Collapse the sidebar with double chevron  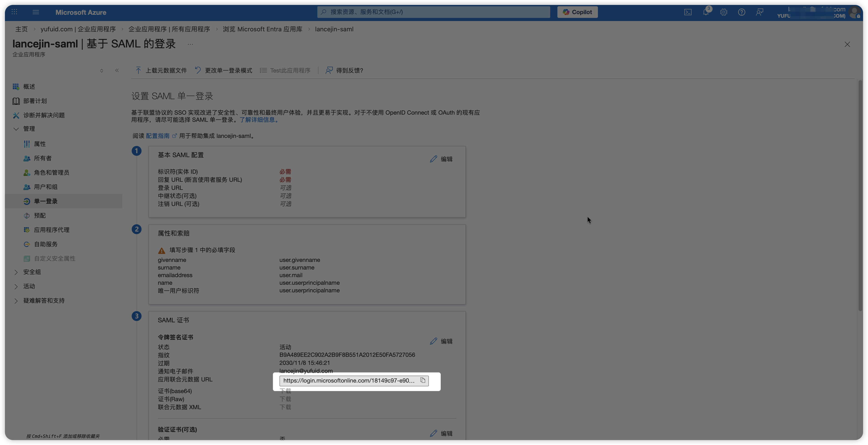(117, 71)
